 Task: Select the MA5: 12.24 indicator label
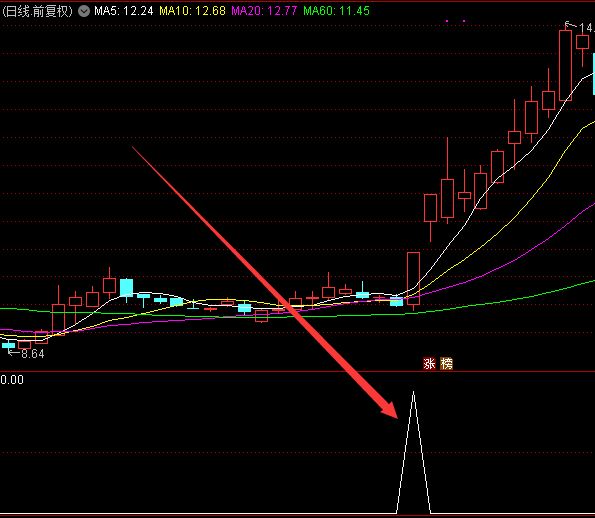124,11
